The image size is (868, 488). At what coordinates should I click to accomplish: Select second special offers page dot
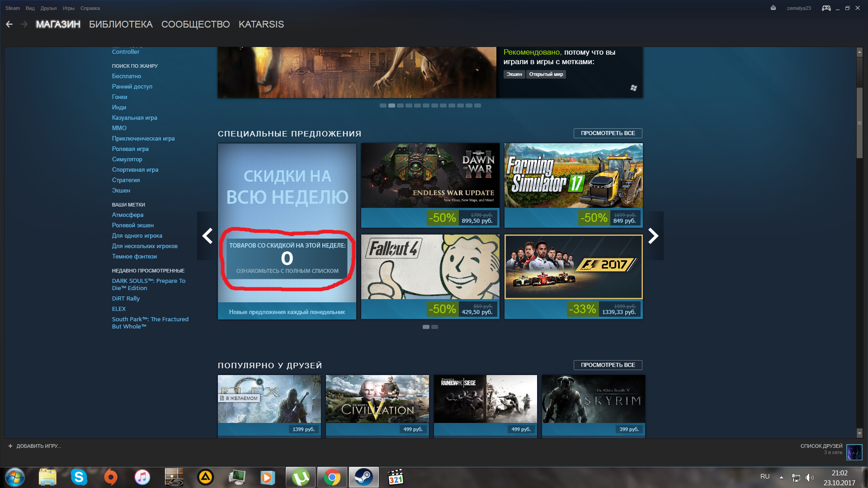(434, 327)
